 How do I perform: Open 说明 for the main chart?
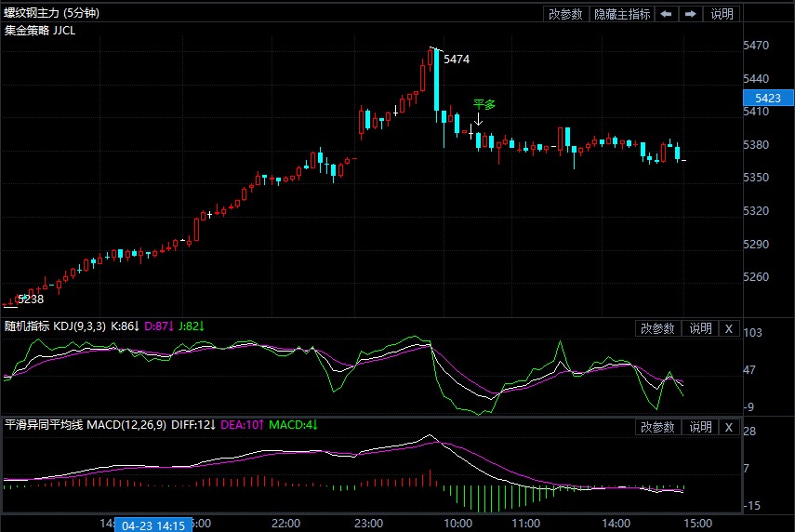[722, 14]
